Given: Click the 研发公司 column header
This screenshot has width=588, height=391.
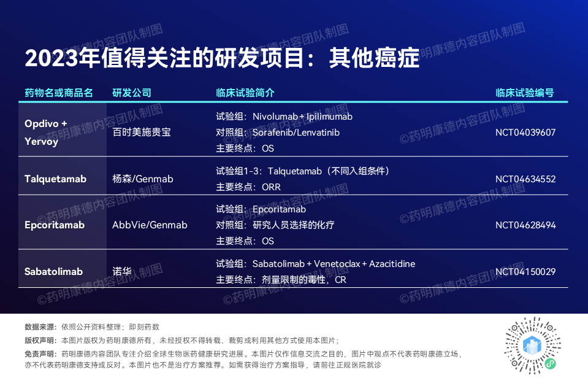Looking at the screenshot, I should tap(132, 93).
